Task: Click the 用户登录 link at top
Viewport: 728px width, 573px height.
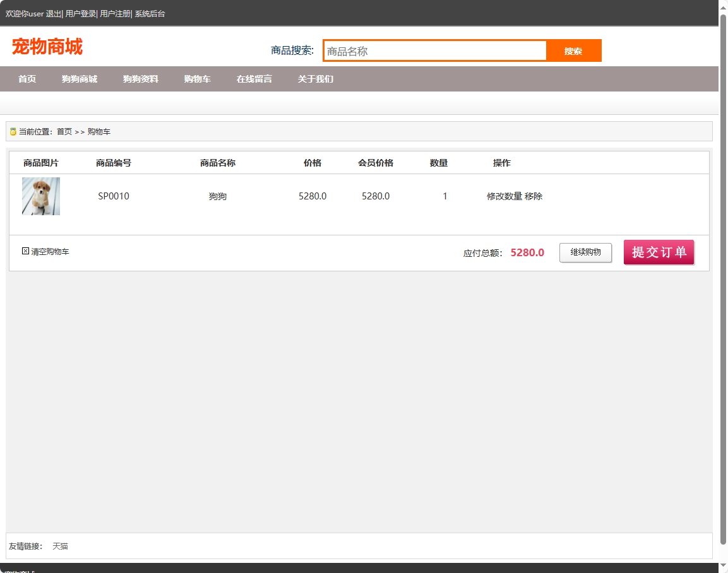Action: pyautogui.click(x=80, y=13)
